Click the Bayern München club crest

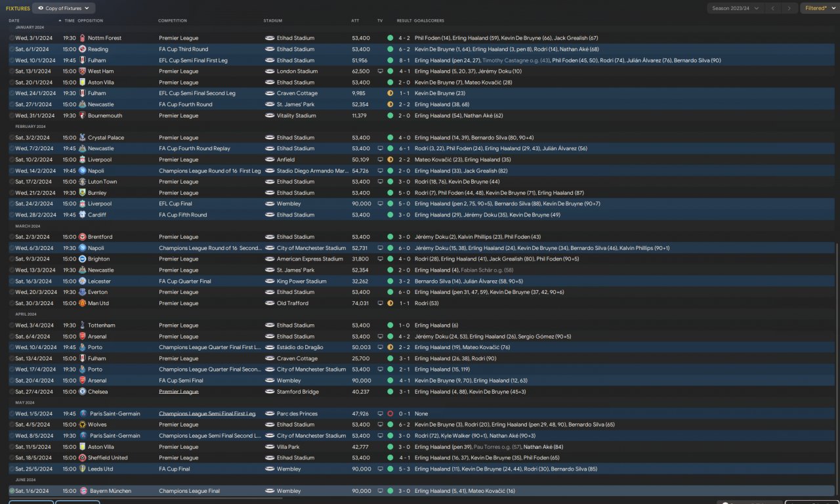coord(82,491)
